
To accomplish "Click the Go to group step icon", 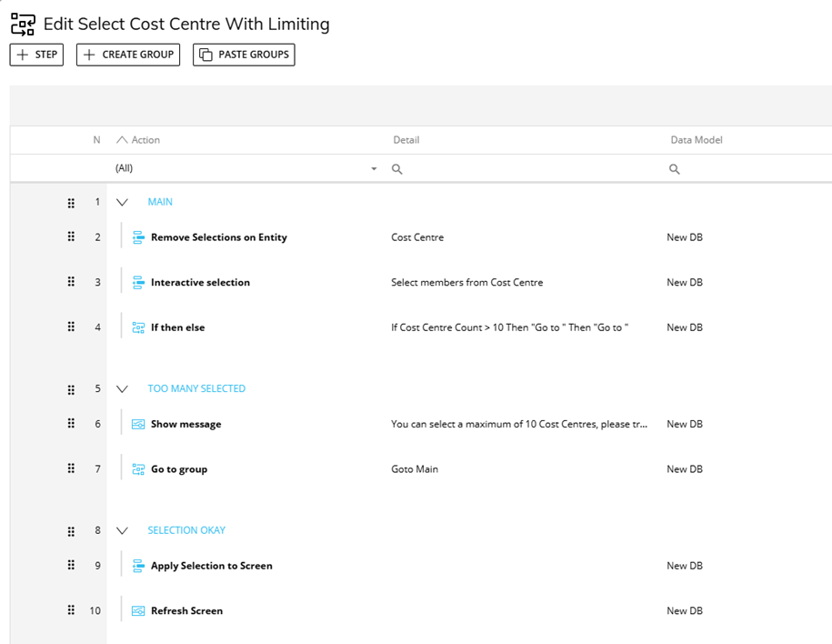I will [x=138, y=469].
